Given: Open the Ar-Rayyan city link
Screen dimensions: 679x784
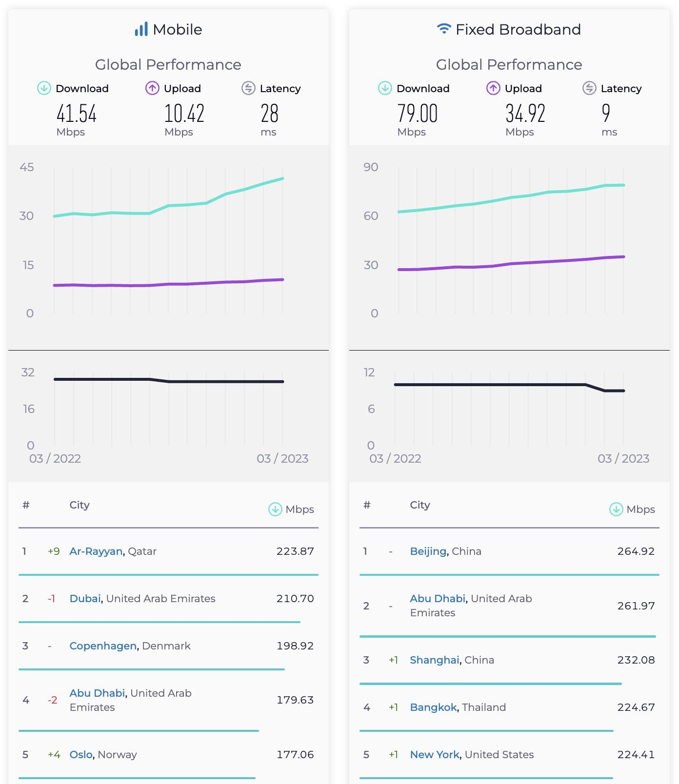Looking at the screenshot, I should point(96,551).
